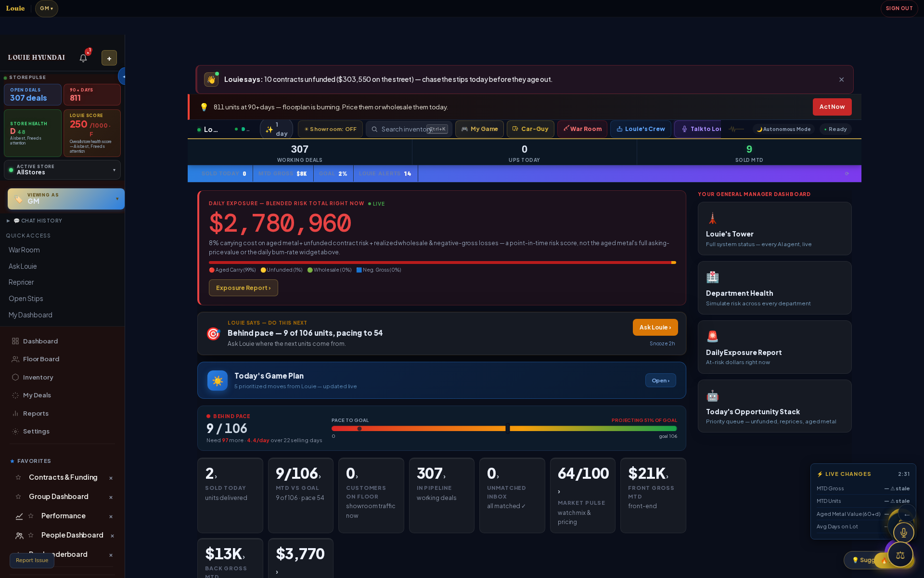Click the target icon beside Behind pace
Image resolution: width=924 pixels, height=578 pixels.
coord(213,333)
